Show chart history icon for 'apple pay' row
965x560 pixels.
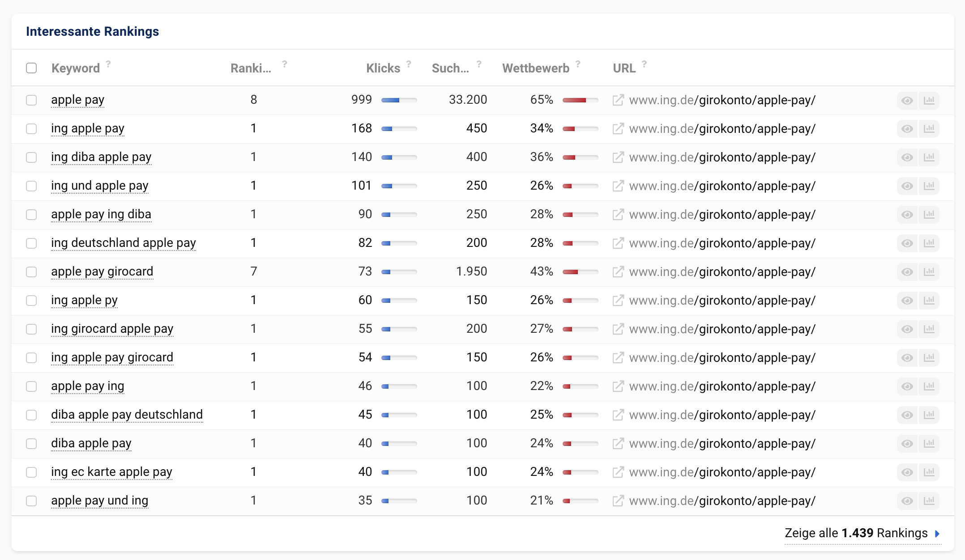[929, 100]
